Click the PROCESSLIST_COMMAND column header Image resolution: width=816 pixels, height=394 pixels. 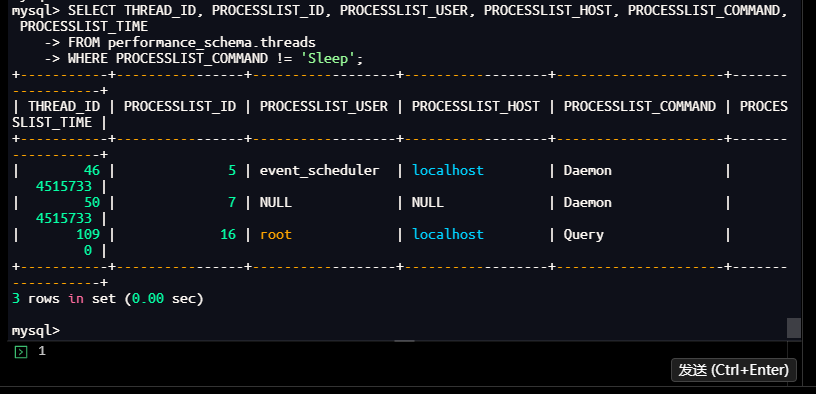pyautogui.click(x=640, y=107)
